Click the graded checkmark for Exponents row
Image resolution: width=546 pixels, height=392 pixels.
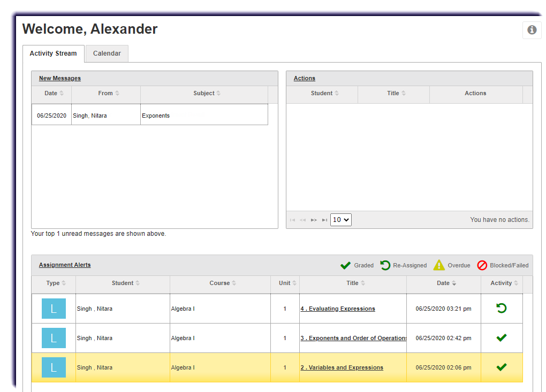502,338
